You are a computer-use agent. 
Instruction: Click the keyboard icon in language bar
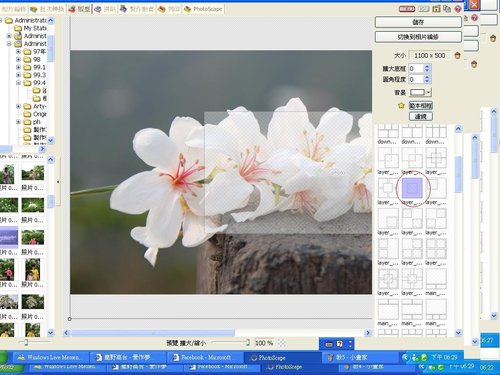[329, 344]
